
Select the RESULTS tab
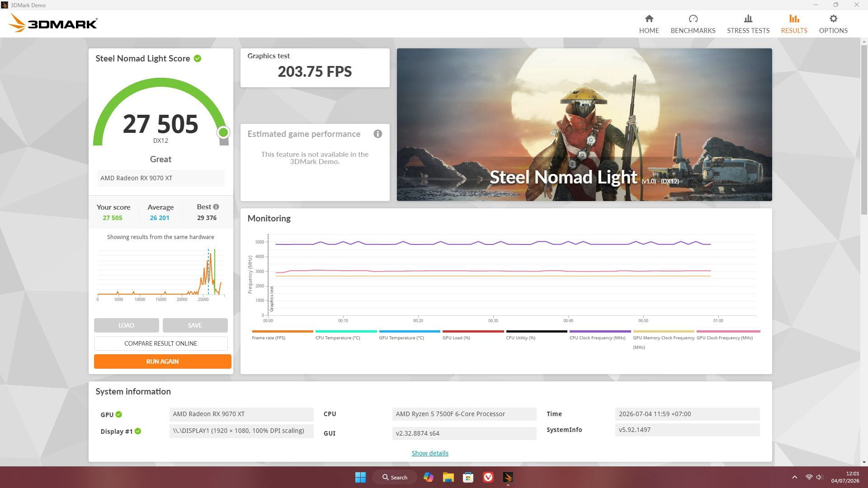[x=794, y=24]
